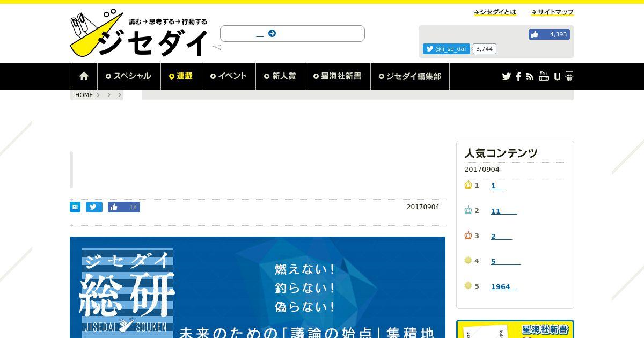Click the bronze crown icon for rank 3

pyautogui.click(x=468, y=236)
